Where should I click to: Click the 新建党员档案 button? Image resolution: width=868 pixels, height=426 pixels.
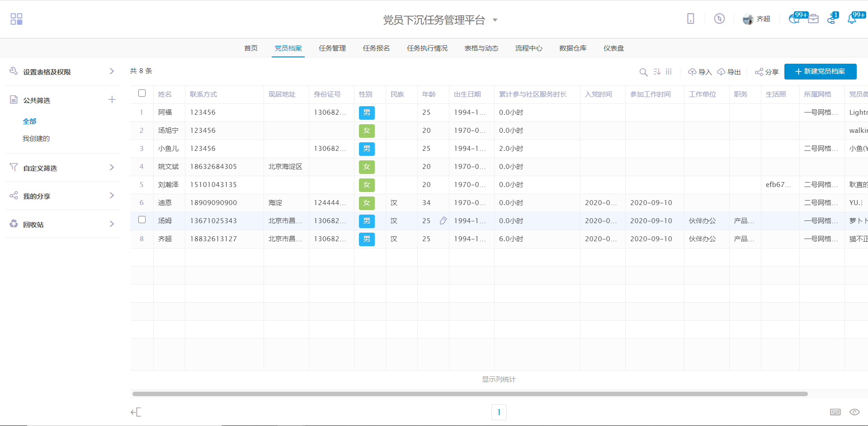click(820, 71)
